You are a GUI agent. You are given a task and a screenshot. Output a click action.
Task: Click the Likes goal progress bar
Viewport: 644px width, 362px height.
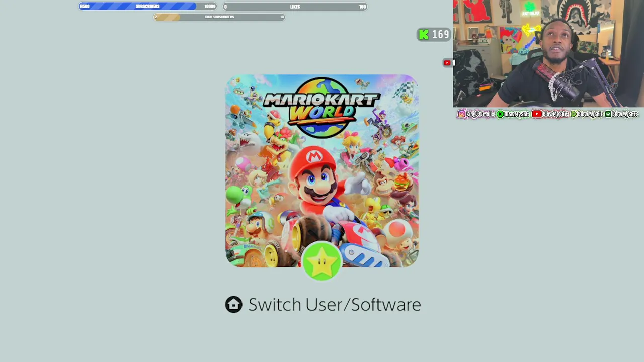pos(295,7)
